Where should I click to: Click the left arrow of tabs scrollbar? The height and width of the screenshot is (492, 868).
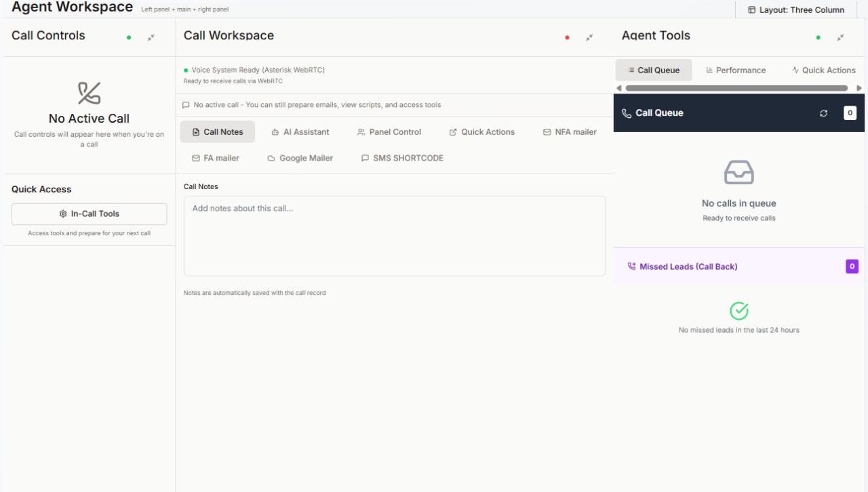[x=618, y=88]
